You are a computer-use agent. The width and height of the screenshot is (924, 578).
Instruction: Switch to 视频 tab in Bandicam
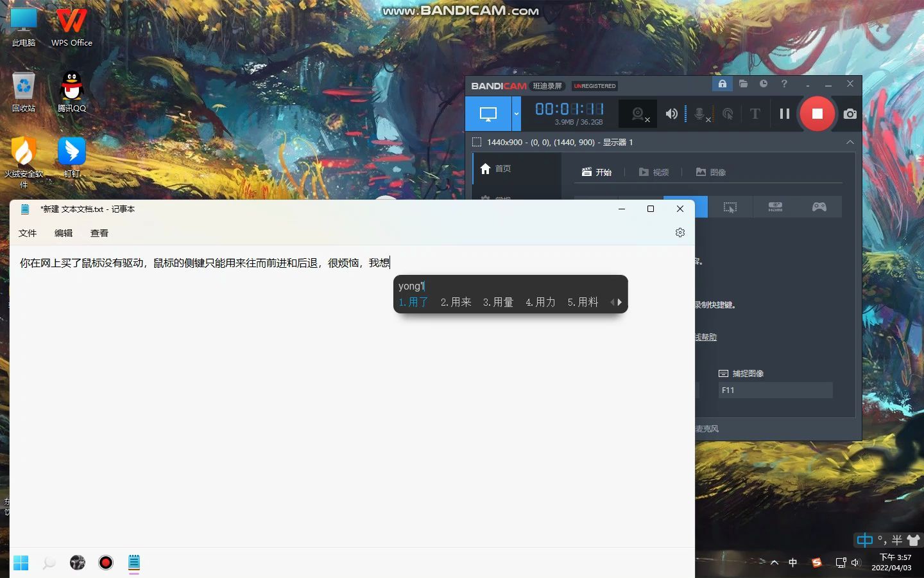(x=654, y=172)
